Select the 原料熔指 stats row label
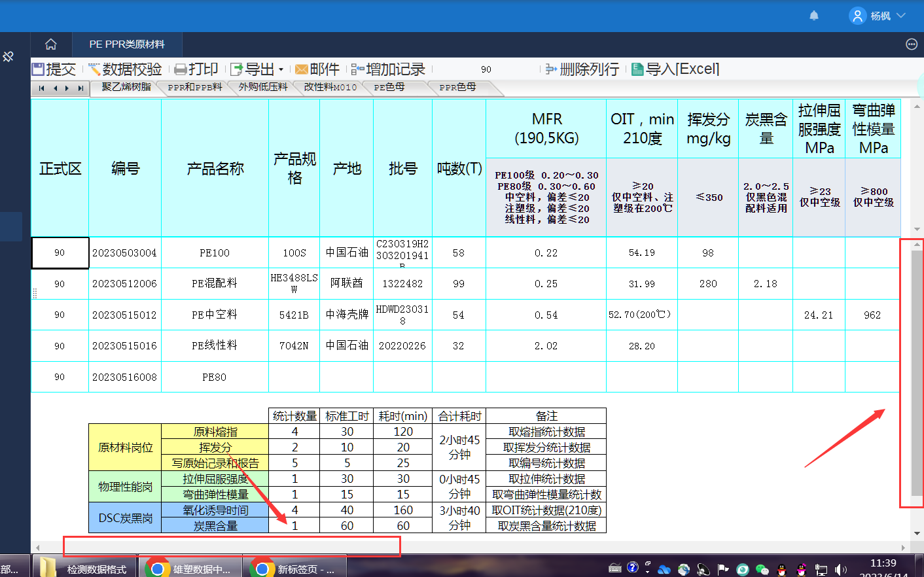 215,431
